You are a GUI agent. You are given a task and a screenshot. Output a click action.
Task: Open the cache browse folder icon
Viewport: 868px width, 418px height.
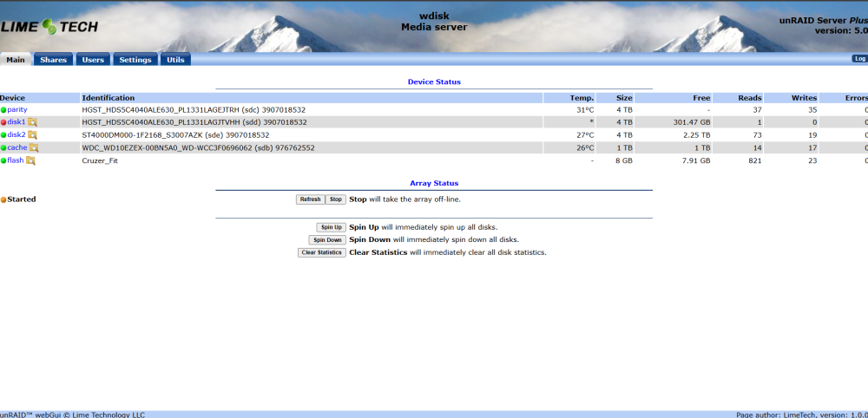coord(34,147)
